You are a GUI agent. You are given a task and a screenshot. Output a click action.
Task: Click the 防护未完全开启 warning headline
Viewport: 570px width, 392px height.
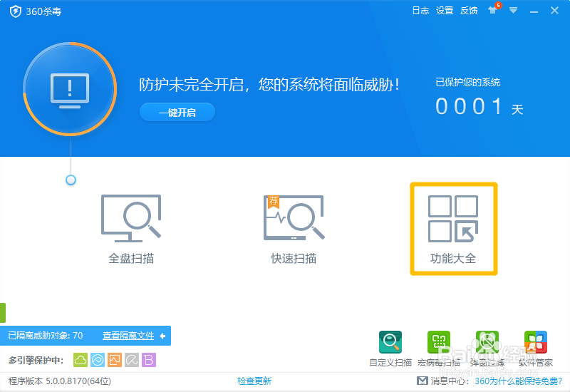(269, 85)
